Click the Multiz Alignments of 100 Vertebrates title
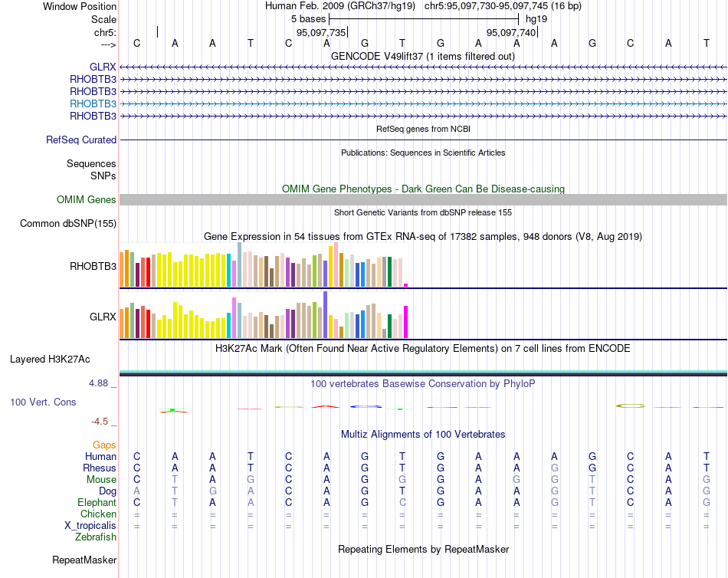 pos(423,435)
